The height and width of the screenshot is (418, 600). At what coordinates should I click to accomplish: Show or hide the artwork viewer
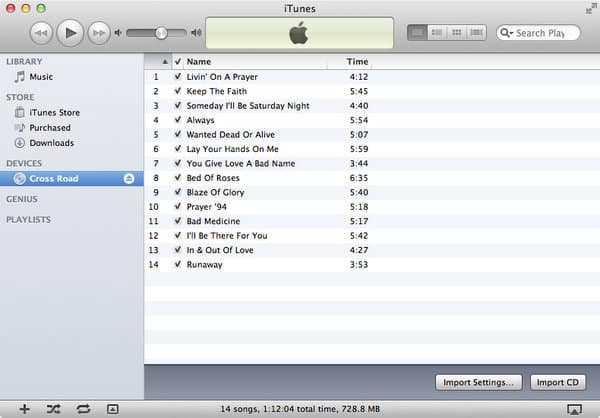click(112, 409)
